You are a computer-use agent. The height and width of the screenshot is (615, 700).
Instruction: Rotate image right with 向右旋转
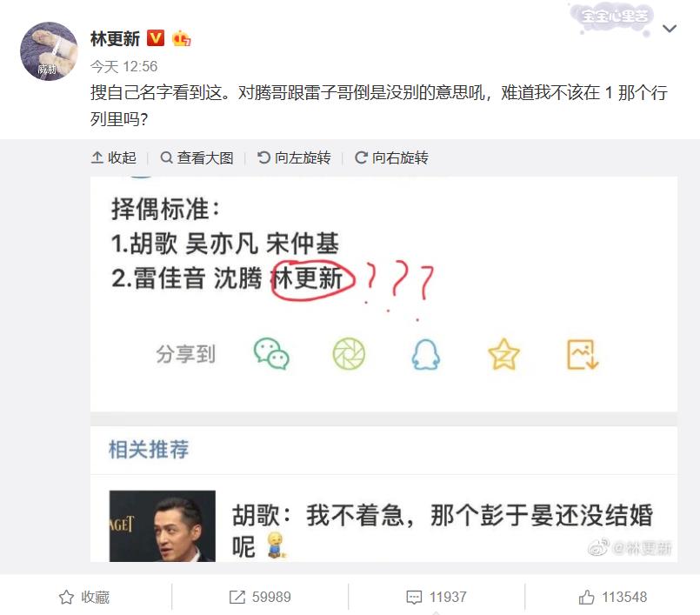[391, 157]
